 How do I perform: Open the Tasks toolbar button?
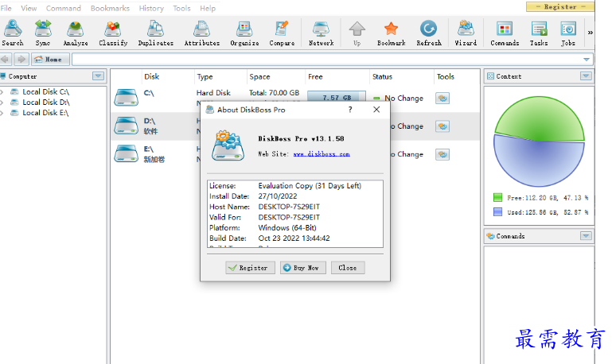539,33
